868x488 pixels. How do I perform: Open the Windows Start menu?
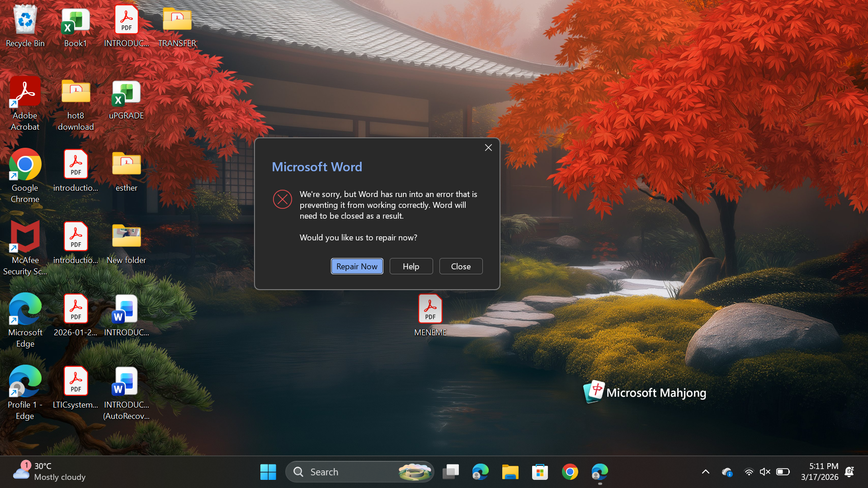pos(268,472)
